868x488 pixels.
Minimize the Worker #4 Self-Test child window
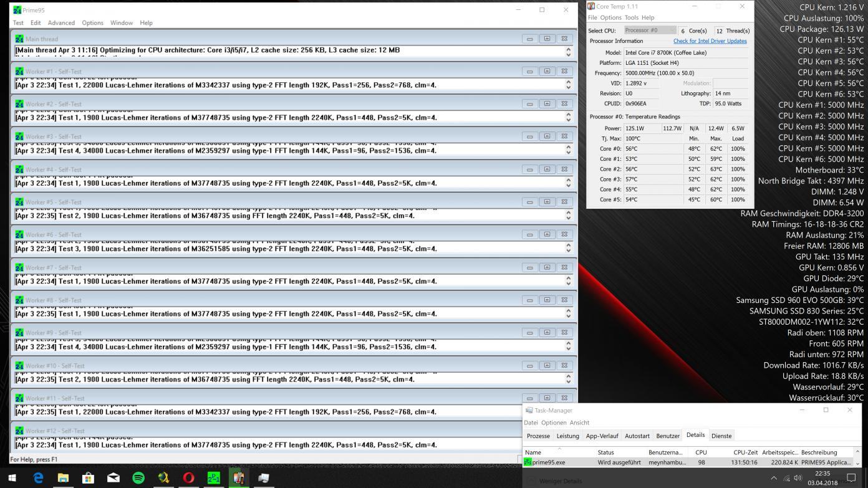click(529, 169)
